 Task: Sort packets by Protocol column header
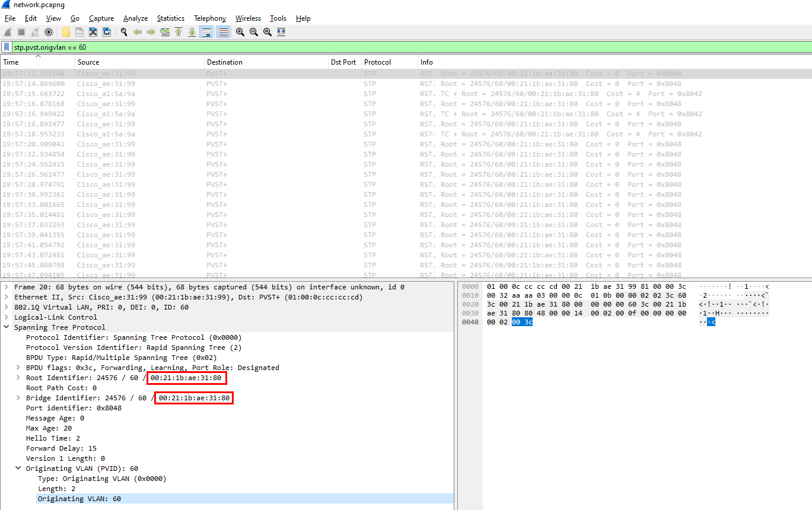[x=377, y=62]
